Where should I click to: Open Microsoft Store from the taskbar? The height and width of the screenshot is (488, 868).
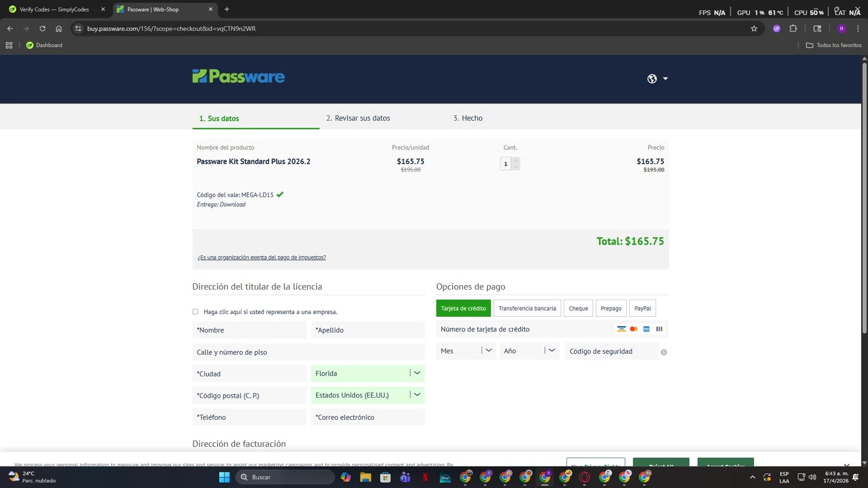(x=385, y=477)
